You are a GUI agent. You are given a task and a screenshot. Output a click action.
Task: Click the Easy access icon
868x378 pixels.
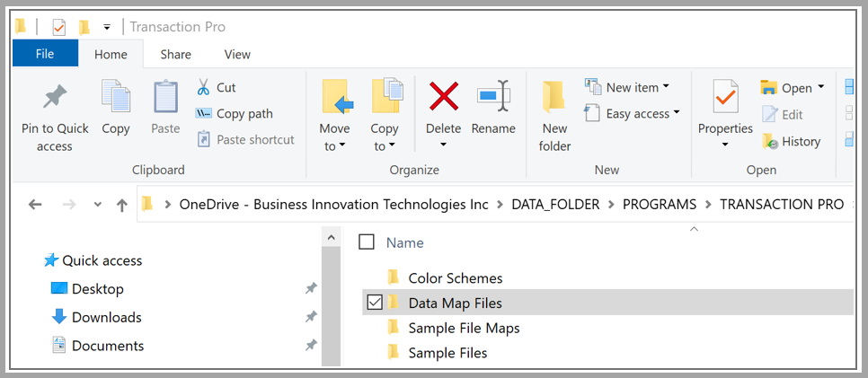[592, 113]
